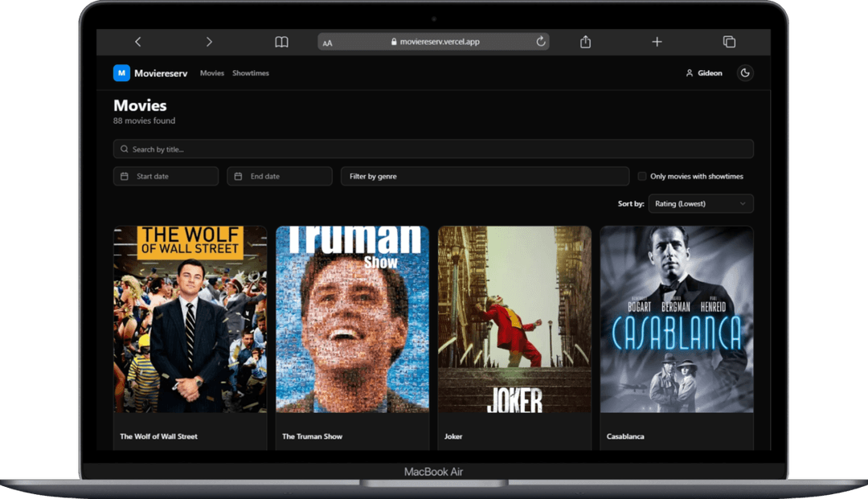
Task: Open the Sort by Rating (Lowest) dropdown
Action: coord(700,204)
